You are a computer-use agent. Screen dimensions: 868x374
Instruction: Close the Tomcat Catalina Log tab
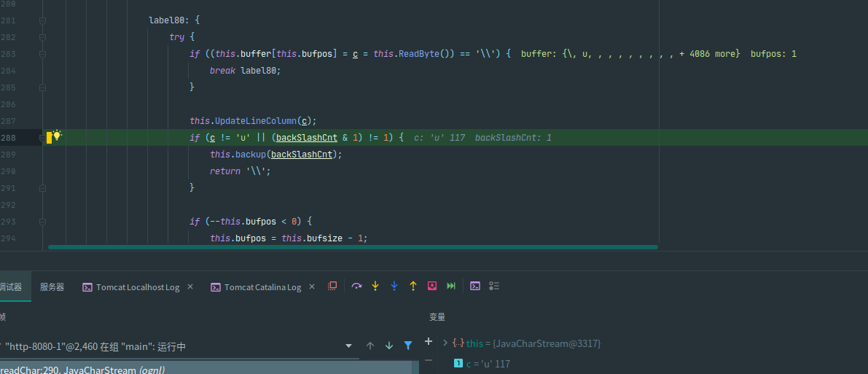point(312,287)
